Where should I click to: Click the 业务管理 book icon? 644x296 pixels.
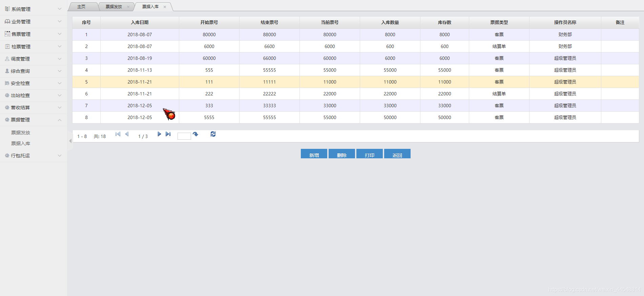(x=7, y=22)
